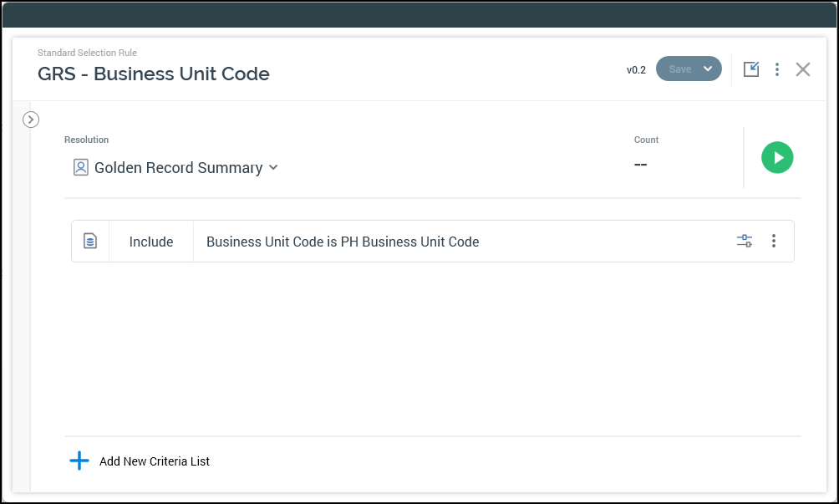Screen dimensions: 839x504
Task: Expand the collapsed side panel arrow
Action: pos(31,120)
